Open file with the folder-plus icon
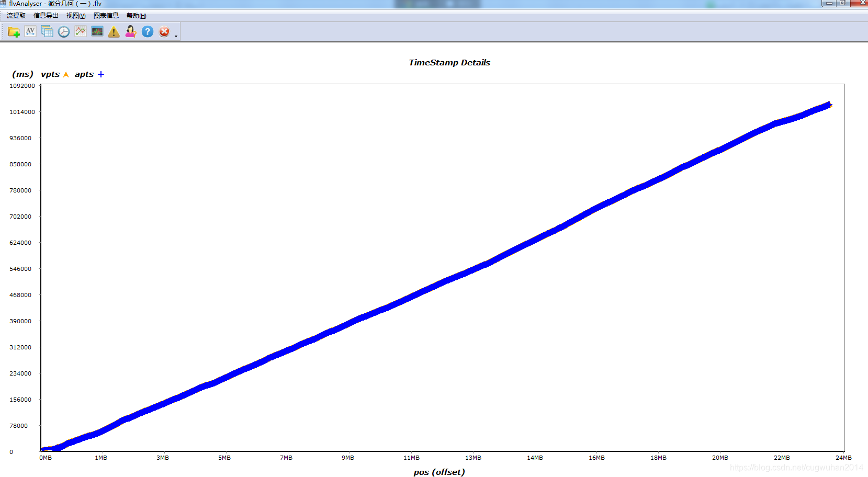This screenshot has width=868, height=477. coord(14,32)
